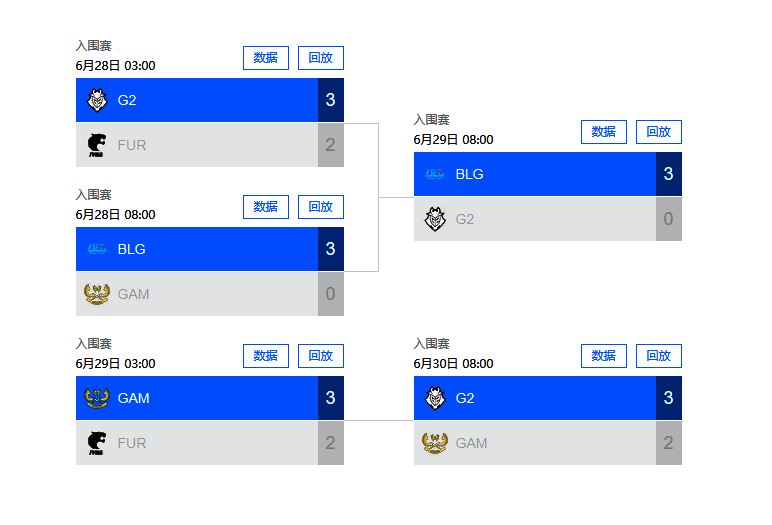The height and width of the screenshot is (525, 772).
Task: Open 数据 for the June 30 08:00 match
Action: [604, 356]
